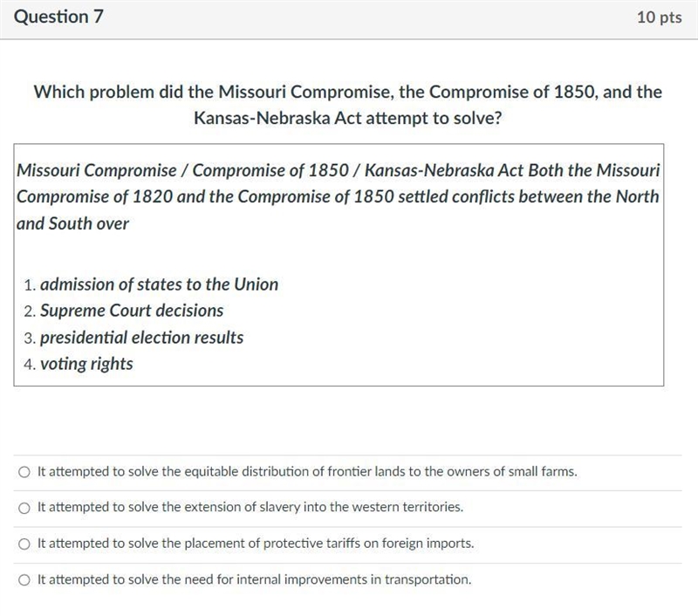Select the protective tariffs radio button
Image resolution: width=698 pixels, height=616 pixels.
point(24,544)
